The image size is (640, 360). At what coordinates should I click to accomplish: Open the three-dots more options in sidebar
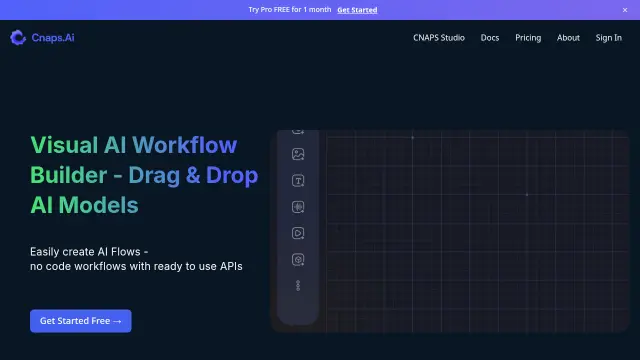298,286
